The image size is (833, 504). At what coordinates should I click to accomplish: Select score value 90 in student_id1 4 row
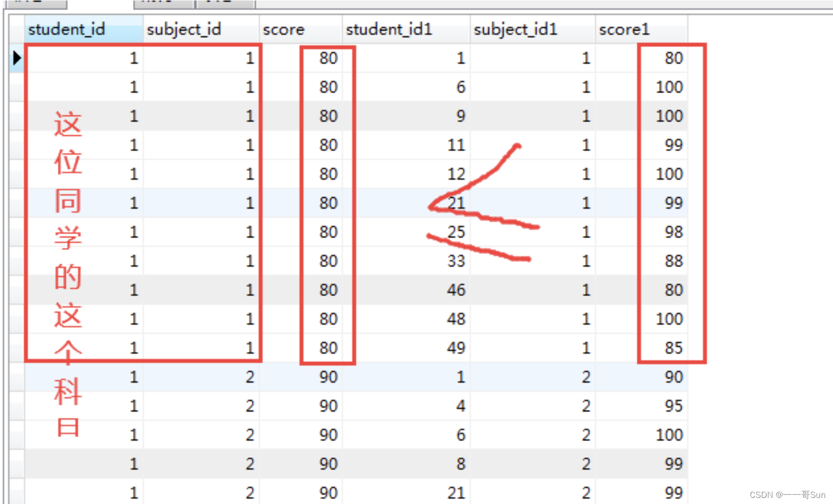301,406
